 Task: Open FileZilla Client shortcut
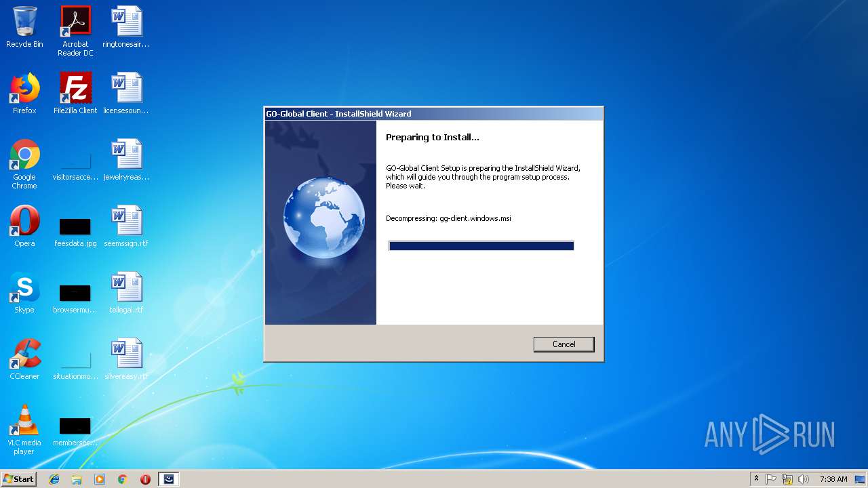coord(75,94)
